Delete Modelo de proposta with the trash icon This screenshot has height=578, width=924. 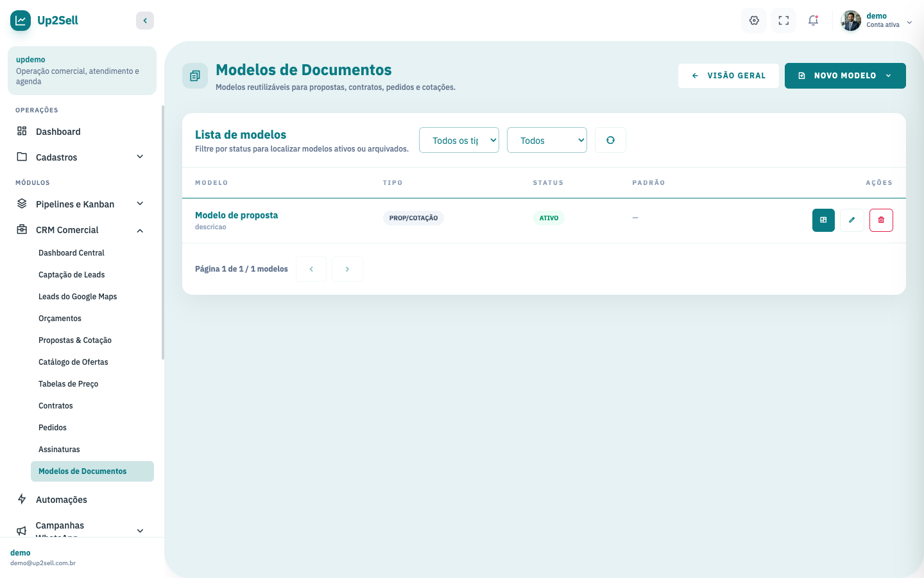(x=881, y=220)
